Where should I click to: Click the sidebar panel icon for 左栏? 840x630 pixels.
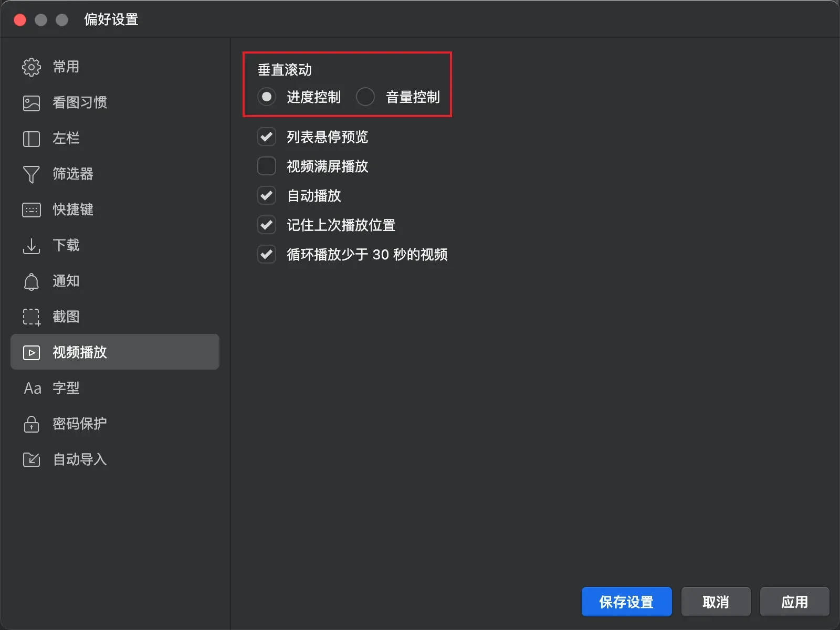(x=31, y=139)
